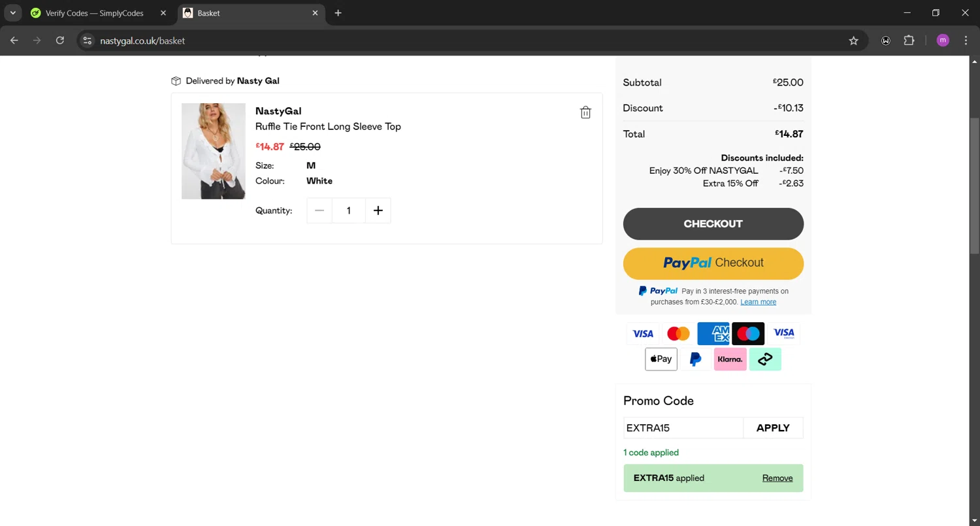Click the delivery box icon beside Delivered by
980x526 pixels.
pyautogui.click(x=176, y=81)
